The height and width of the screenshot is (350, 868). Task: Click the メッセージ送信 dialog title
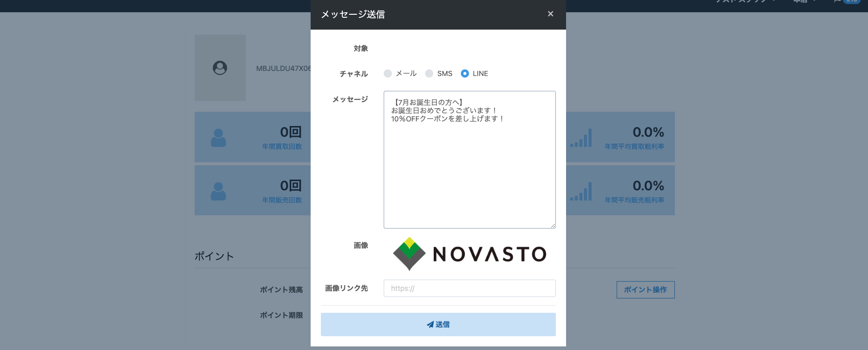tap(353, 14)
